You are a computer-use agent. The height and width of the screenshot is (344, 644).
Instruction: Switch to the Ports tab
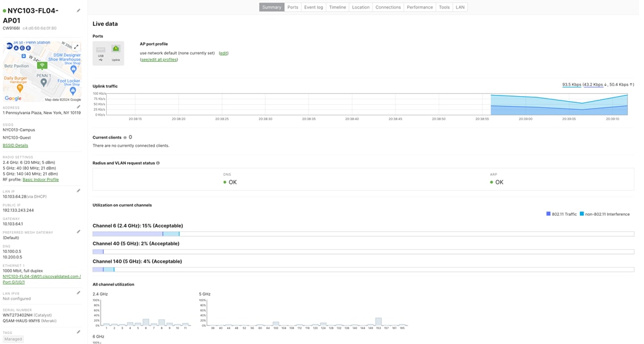(293, 7)
